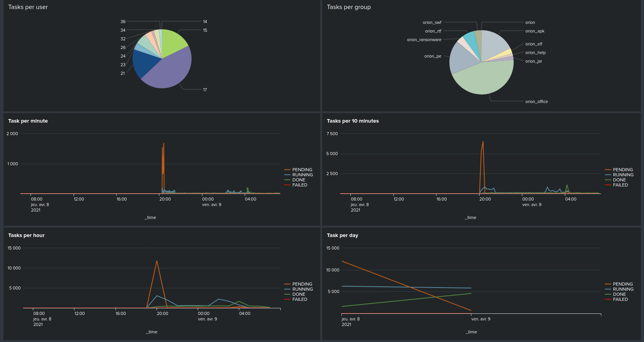This screenshot has height=342, width=644.
Task: Click DONE legend in Task per minute chart
Action: [x=295, y=180]
